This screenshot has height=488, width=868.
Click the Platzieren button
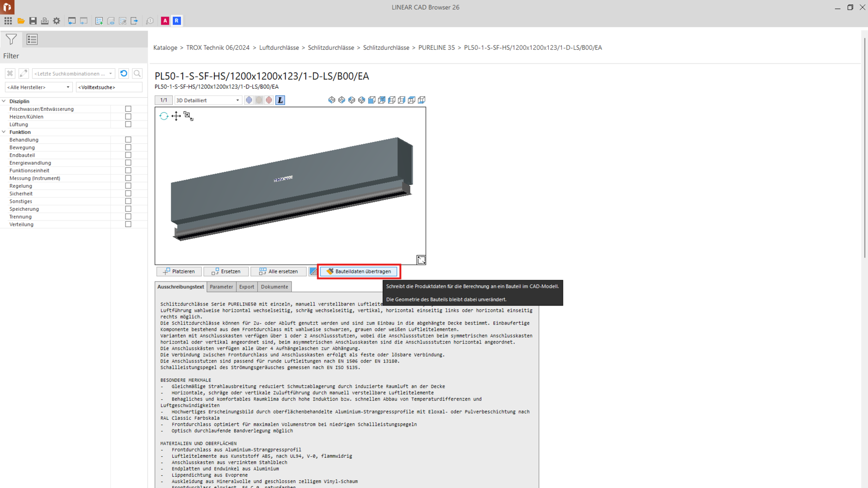[x=179, y=271]
